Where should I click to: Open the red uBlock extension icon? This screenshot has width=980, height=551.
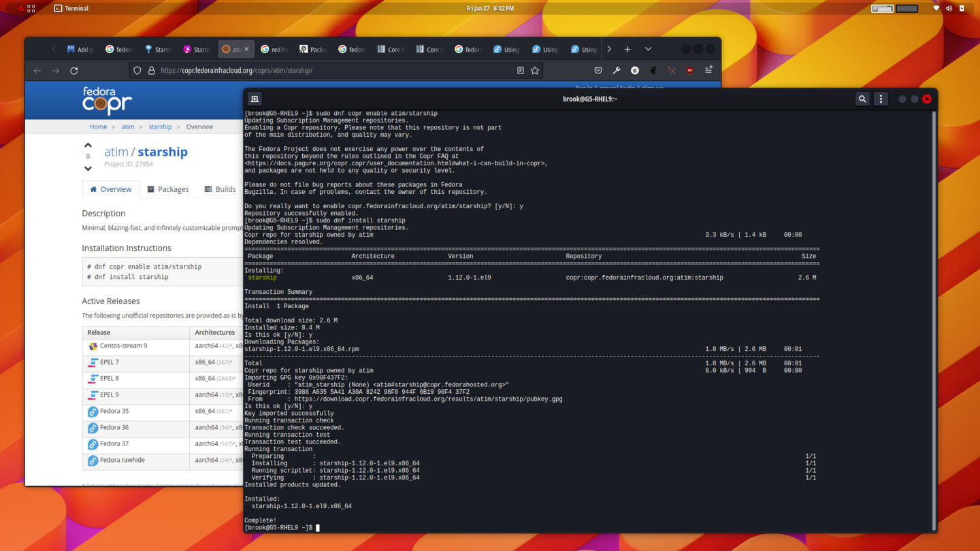pyautogui.click(x=690, y=70)
